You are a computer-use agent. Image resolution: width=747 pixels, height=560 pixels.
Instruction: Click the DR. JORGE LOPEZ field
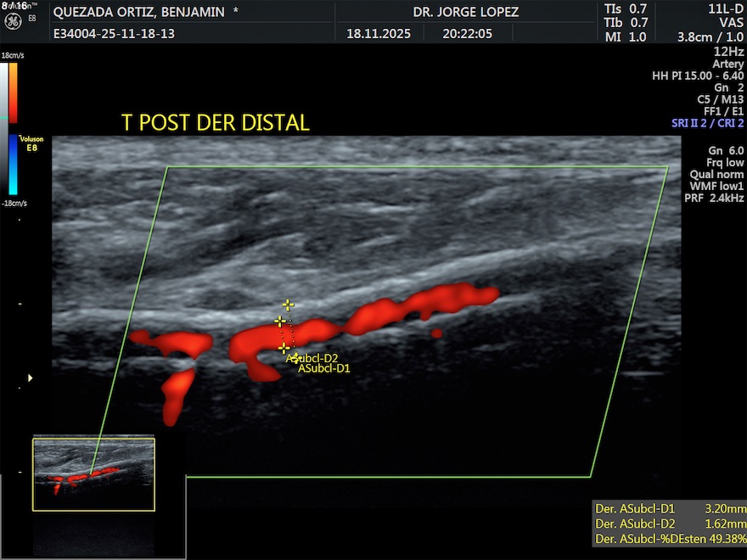pos(465,12)
